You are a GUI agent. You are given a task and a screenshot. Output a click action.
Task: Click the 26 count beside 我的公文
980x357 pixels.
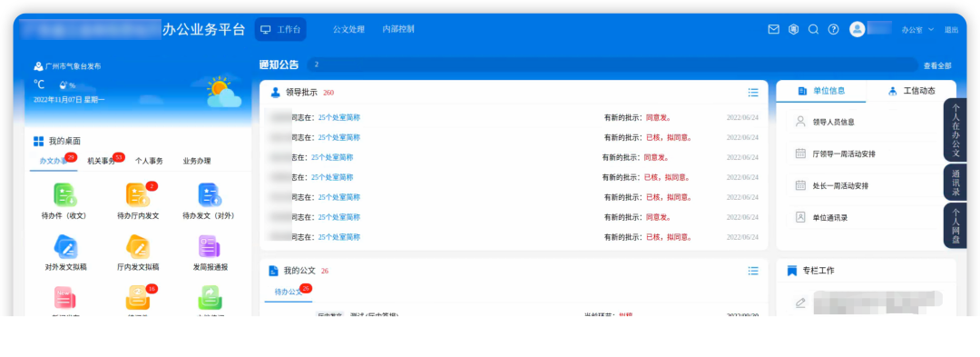(x=325, y=271)
